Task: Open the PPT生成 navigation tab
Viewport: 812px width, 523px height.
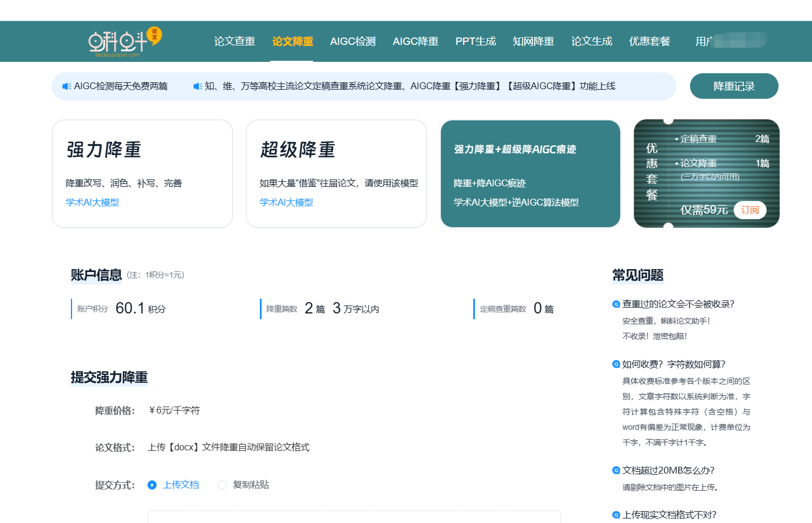Action: pos(476,41)
